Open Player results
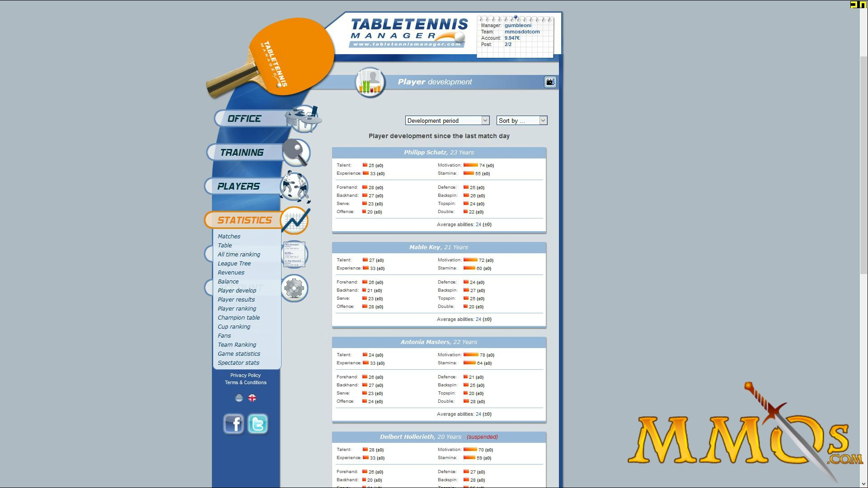This screenshot has height=488, width=868. pyautogui.click(x=236, y=300)
